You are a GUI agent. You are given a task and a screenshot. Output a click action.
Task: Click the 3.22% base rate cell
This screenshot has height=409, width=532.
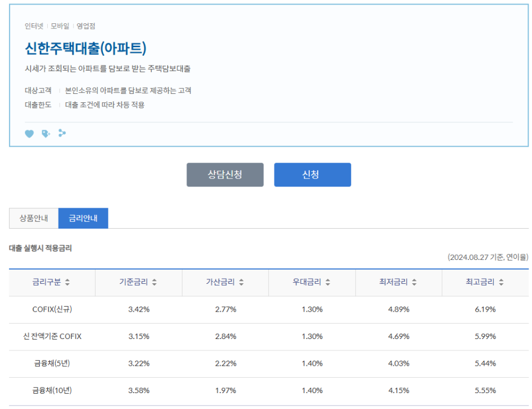(x=139, y=363)
